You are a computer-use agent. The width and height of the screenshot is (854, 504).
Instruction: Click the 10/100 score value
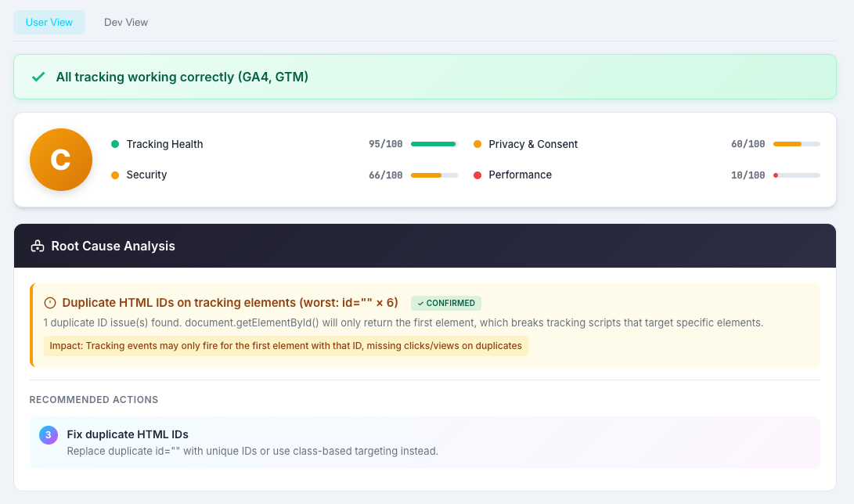pyautogui.click(x=748, y=175)
